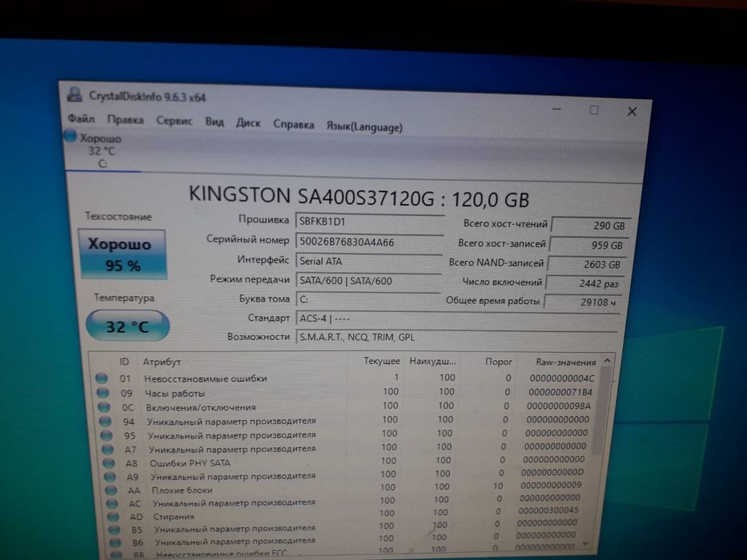Select the C: drive status tab
Image resolution: width=747 pixels, height=560 pixels.
102,151
